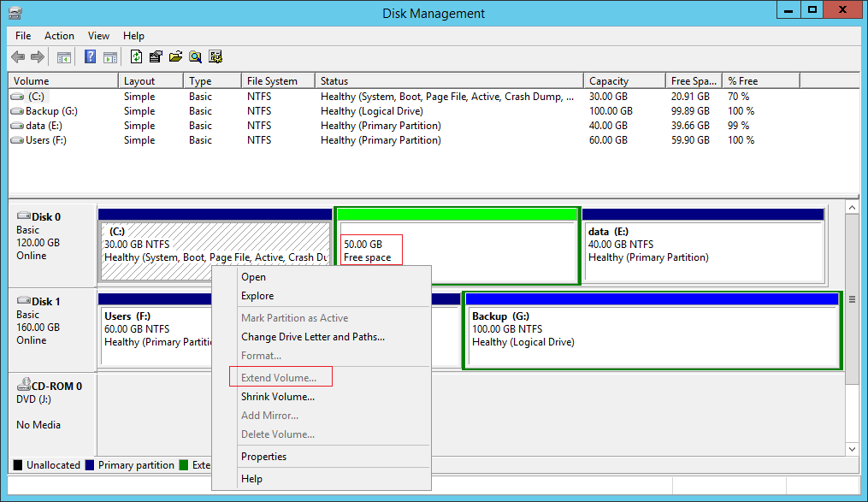Click the 20.91 GB free space cell
This screenshot has width=868, height=502.
pyautogui.click(x=690, y=97)
